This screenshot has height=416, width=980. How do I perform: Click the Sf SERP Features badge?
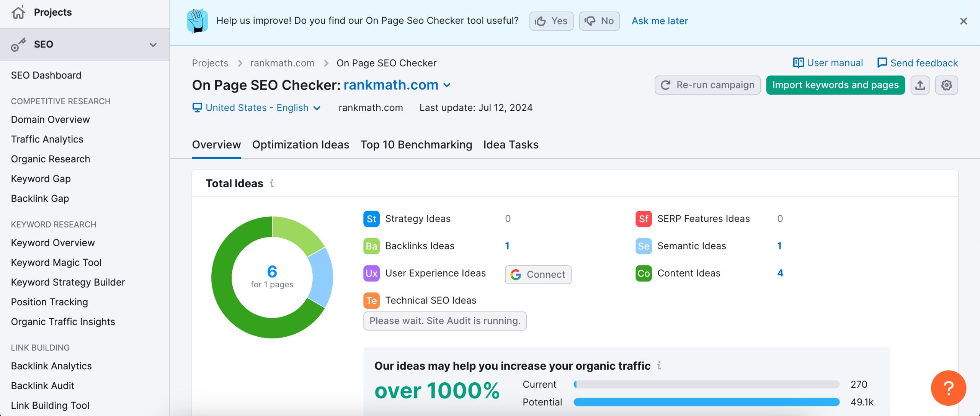(x=644, y=219)
